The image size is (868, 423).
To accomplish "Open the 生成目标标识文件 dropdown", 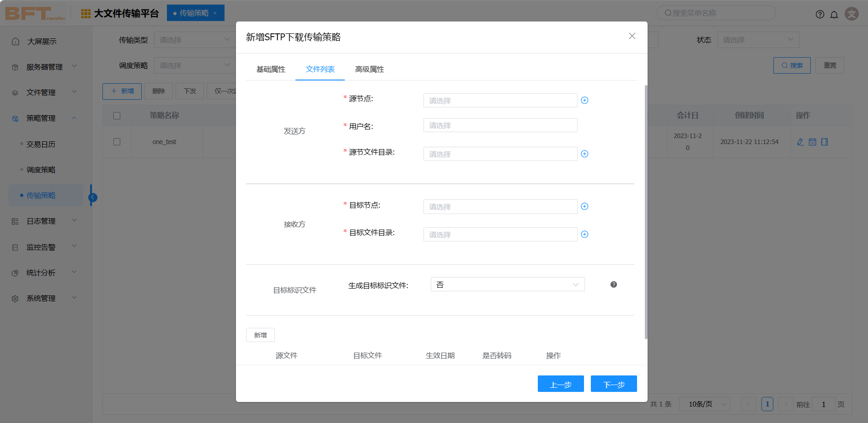I will point(508,284).
